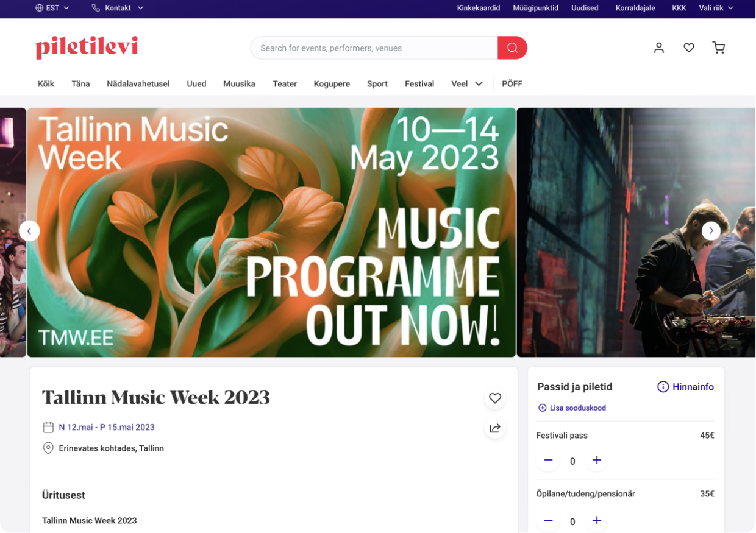Open the Muusika category
The width and height of the screenshot is (756, 533).
(239, 84)
